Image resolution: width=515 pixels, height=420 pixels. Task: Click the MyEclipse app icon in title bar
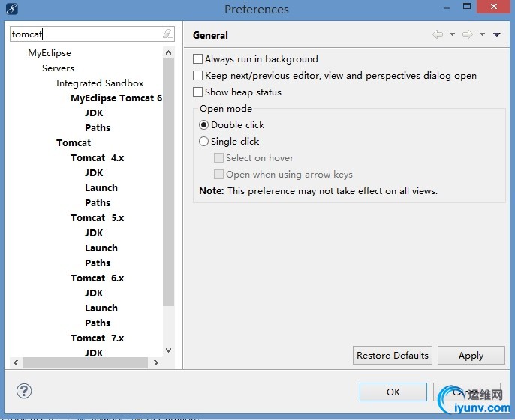coord(11,9)
